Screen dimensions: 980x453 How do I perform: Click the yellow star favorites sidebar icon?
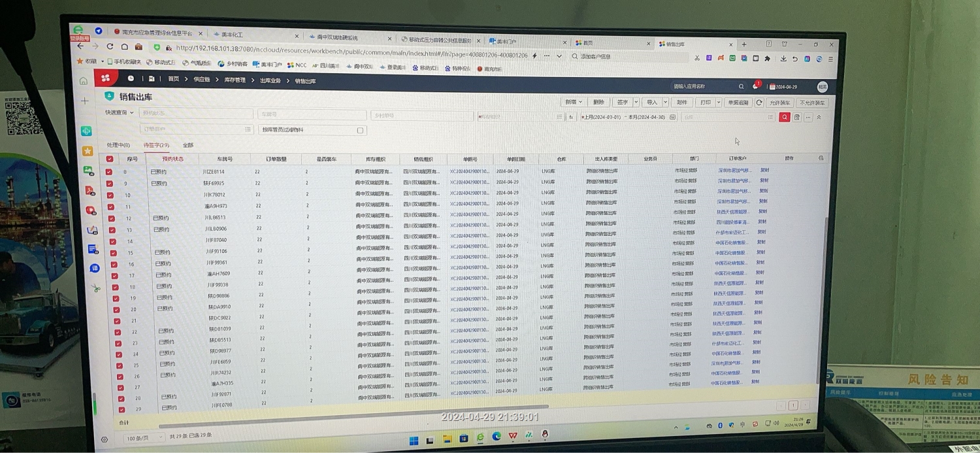pos(88,151)
